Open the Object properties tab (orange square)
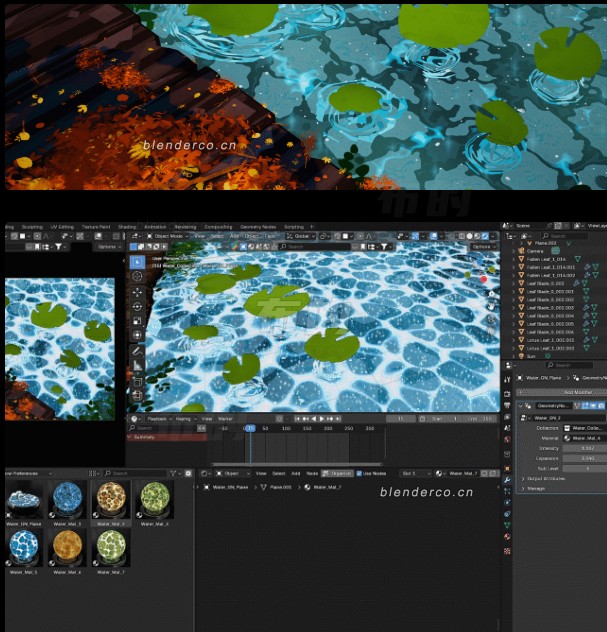 tap(507, 468)
